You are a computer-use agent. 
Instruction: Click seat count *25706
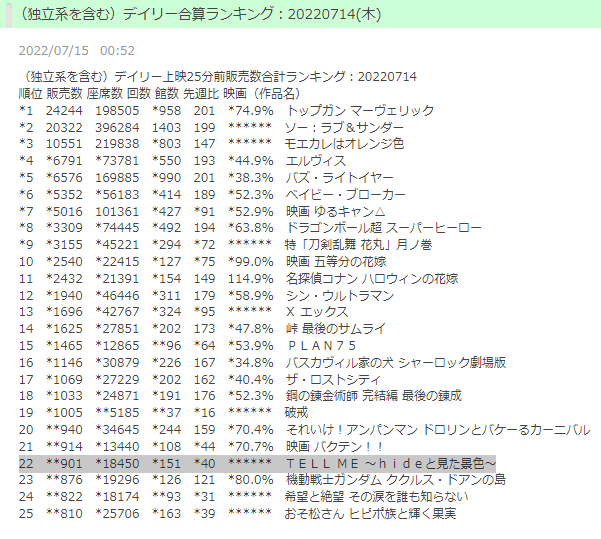tap(117, 513)
